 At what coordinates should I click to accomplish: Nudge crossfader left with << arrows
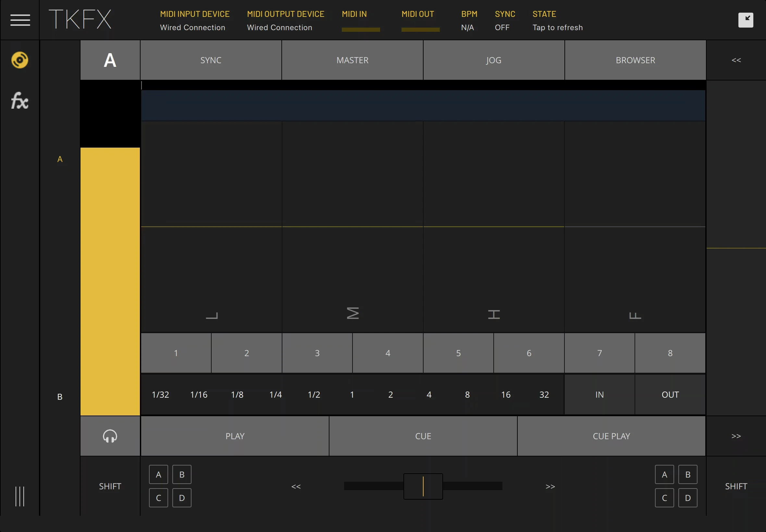point(296,486)
